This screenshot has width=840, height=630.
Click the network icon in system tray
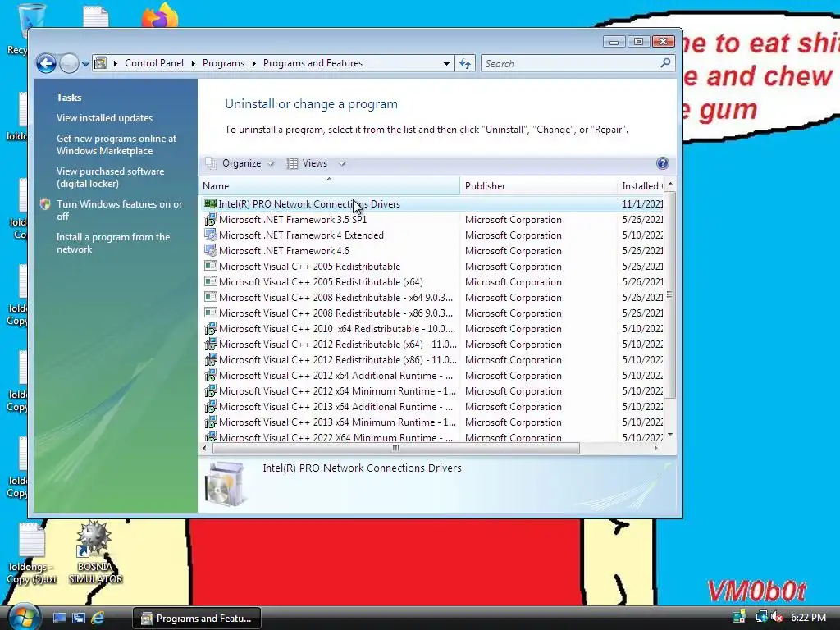pyautogui.click(x=761, y=617)
